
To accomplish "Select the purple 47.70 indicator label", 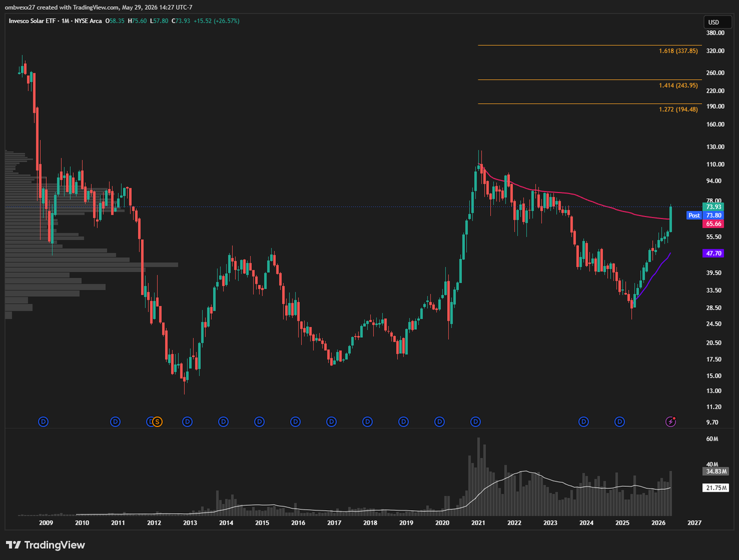I will 714,253.
